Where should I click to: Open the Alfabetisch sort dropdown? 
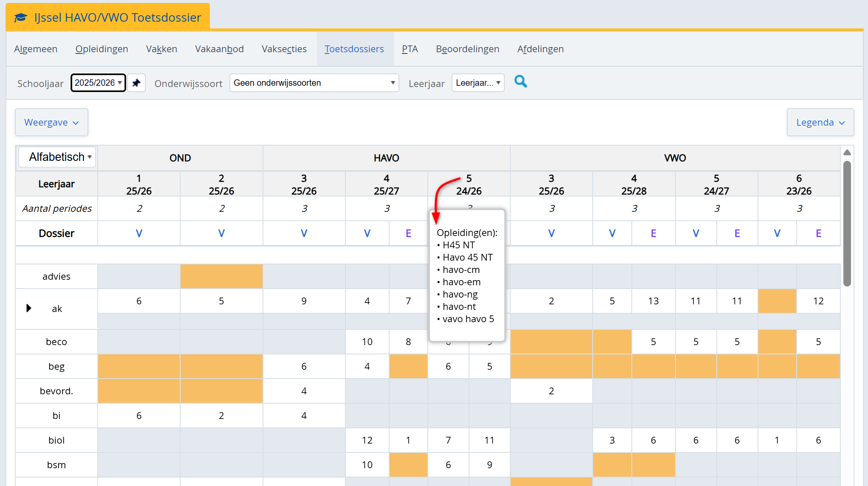pos(57,157)
